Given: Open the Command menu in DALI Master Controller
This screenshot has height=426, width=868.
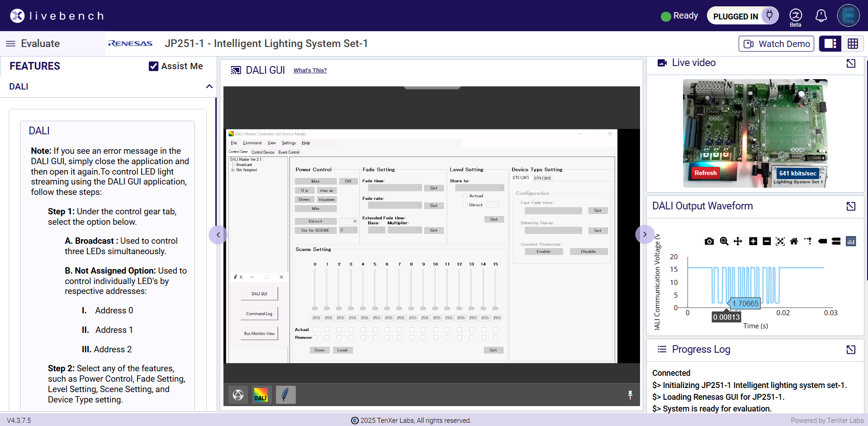Looking at the screenshot, I should tap(252, 143).
